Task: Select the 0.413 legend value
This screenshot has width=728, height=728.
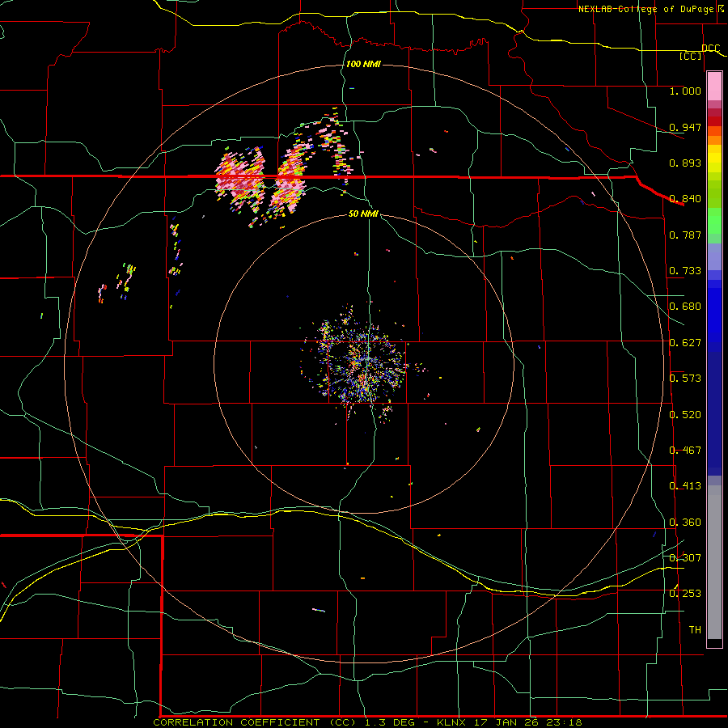Action: tap(685, 486)
